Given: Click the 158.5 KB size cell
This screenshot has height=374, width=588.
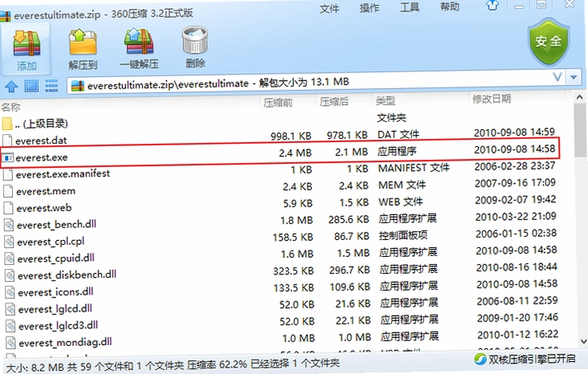Looking at the screenshot, I should click(x=293, y=237).
